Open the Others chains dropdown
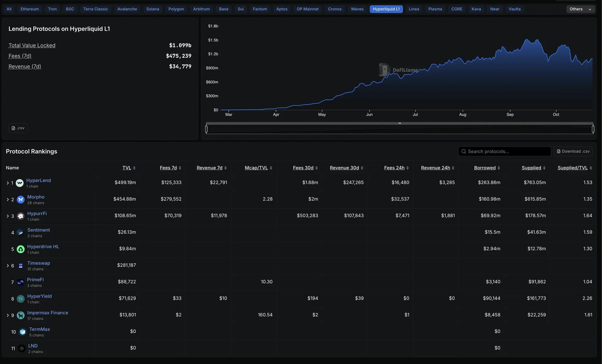Viewport: 602px width, 364px height. click(580, 9)
